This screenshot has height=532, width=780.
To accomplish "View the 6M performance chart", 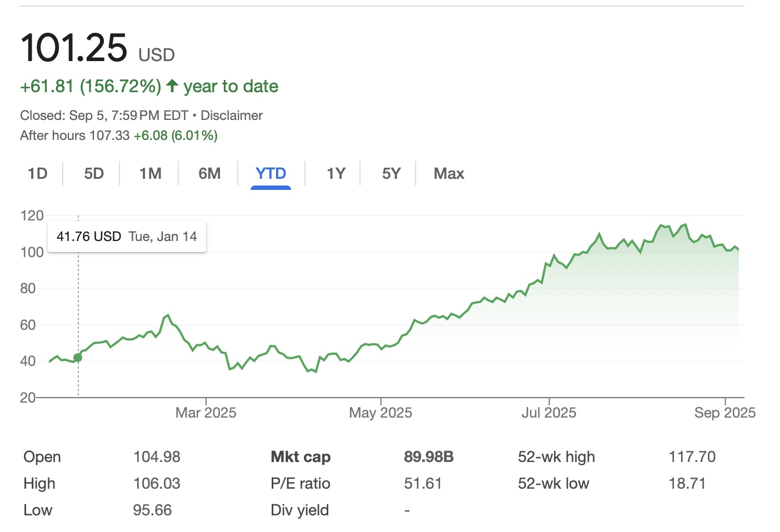I will click(209, 173).
